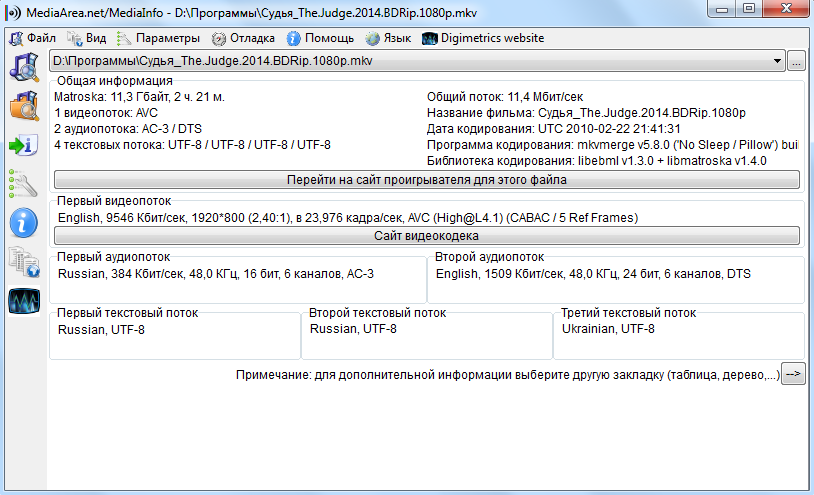Click the open file icon in sidebar
This screenshot has width=814, height=495.
(23, 67)
